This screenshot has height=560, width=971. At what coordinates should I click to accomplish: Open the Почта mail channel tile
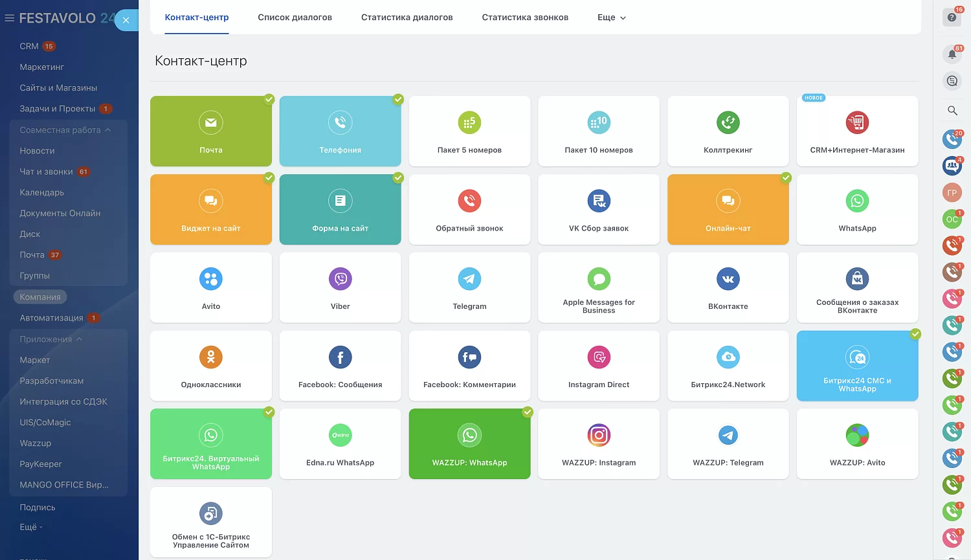(x=211, y=131)
